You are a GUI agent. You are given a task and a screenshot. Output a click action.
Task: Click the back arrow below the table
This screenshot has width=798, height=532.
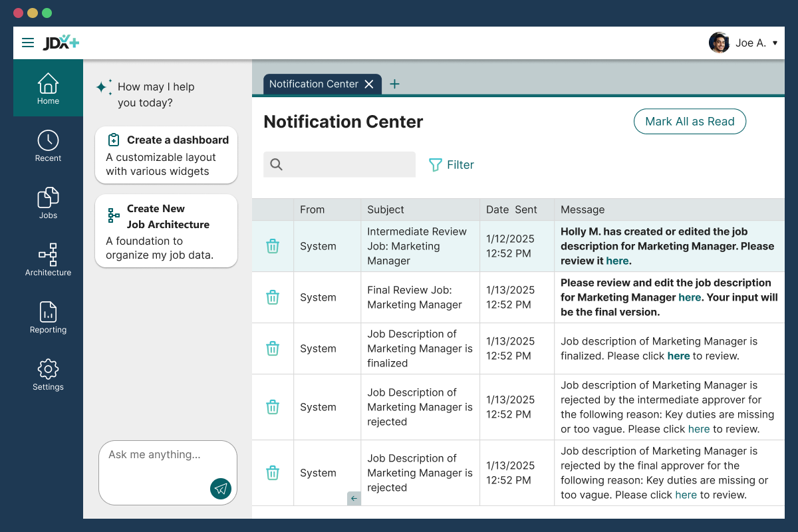pyautogui.click(x=353, y=498)
